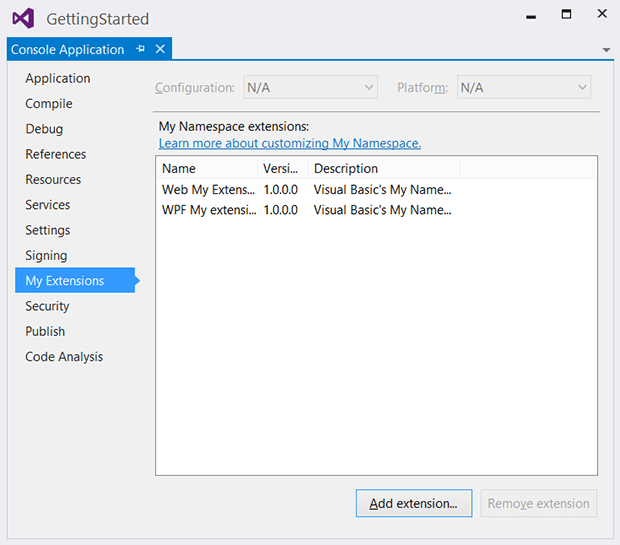Open the Resources page
Viewport: 620px width, 545px height.
coord(53,180)
